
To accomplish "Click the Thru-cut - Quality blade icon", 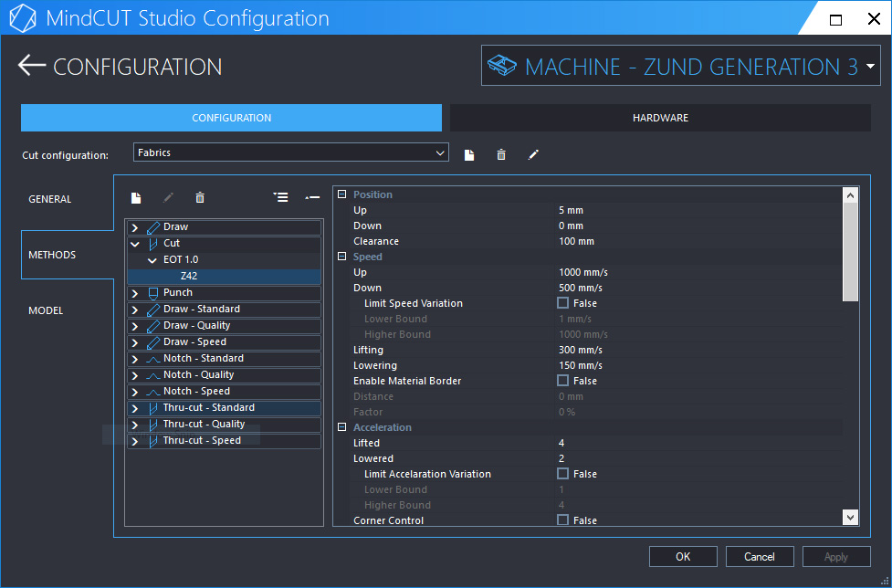I will point(152,425).
